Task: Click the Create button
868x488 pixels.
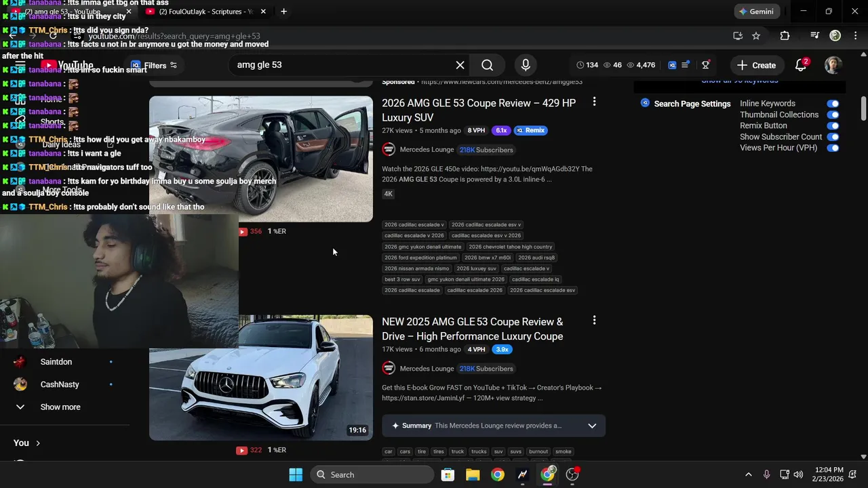Action: pos(756,65)
